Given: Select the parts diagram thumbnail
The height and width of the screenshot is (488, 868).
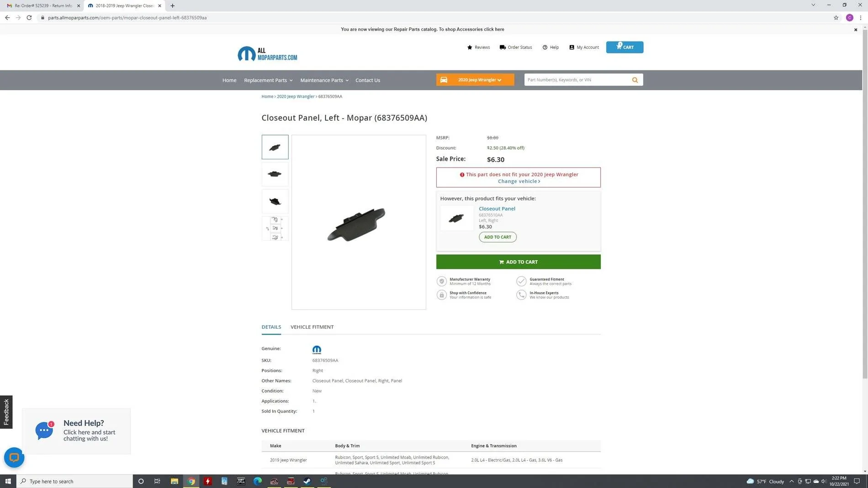Looking at the screenshot, I should point(275,228).
